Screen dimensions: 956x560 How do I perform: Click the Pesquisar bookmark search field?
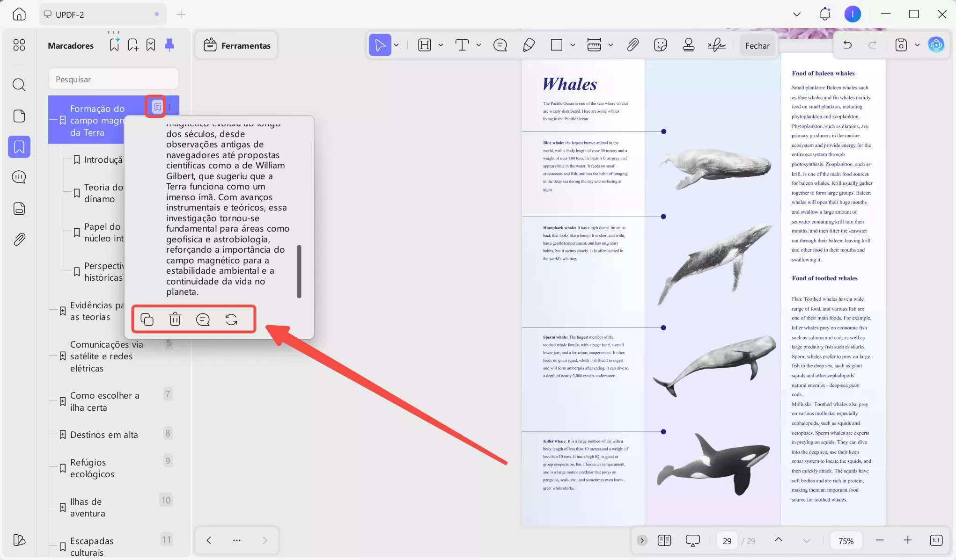point(114,79)
